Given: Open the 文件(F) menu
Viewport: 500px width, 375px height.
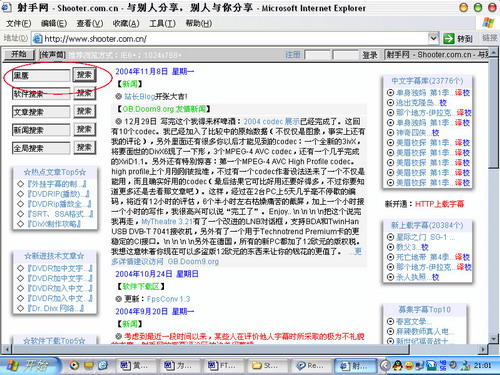Looking at the screenshot, I should (19, 23).
